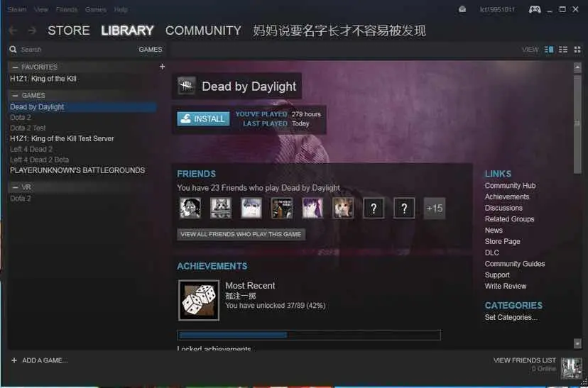The height and width of the screenshot is (388, 588).
Task: Open Community Hub link
Action: click(x=510, y=185)
